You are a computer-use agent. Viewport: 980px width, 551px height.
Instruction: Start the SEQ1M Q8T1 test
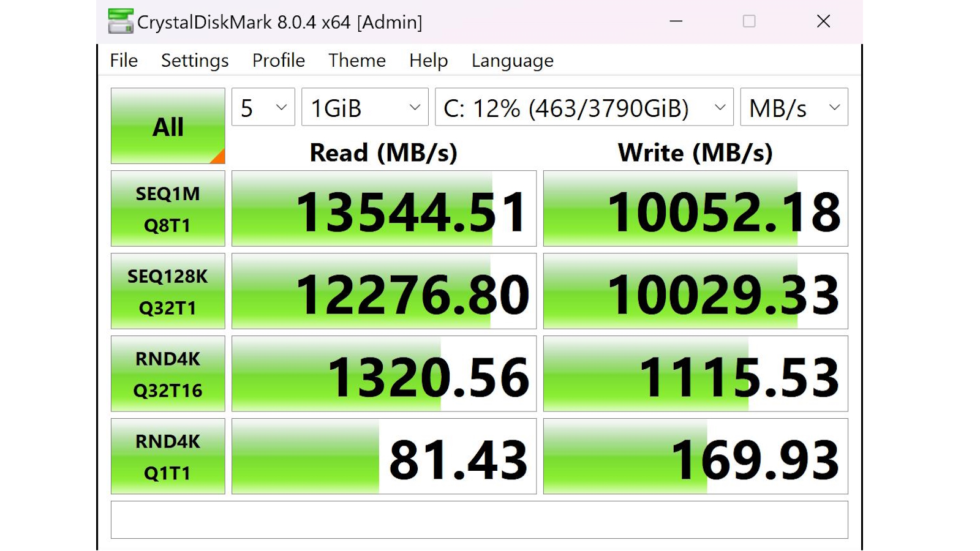pyautogui.click(x=168, y=209)
